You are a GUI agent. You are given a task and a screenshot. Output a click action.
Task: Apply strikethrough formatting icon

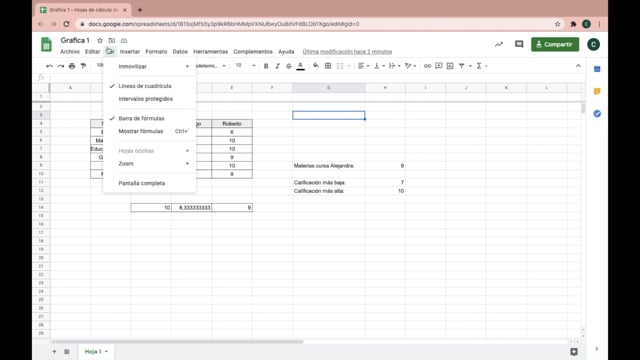point(289,66)
